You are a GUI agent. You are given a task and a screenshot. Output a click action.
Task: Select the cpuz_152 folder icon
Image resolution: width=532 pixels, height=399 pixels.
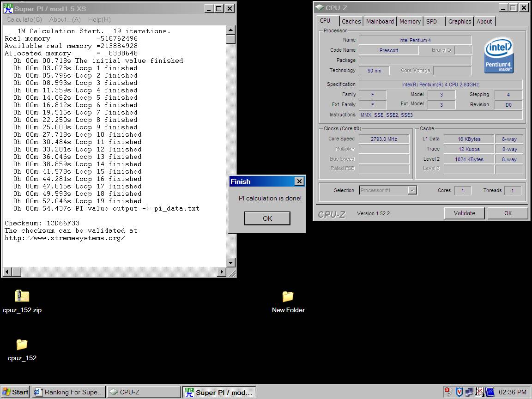[x=22, y=345]
